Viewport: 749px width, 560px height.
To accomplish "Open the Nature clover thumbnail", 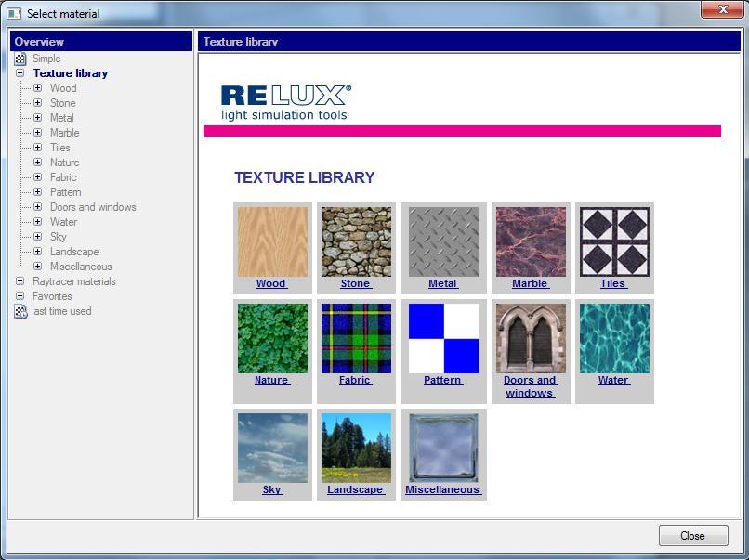I will [x=272, y=338].
